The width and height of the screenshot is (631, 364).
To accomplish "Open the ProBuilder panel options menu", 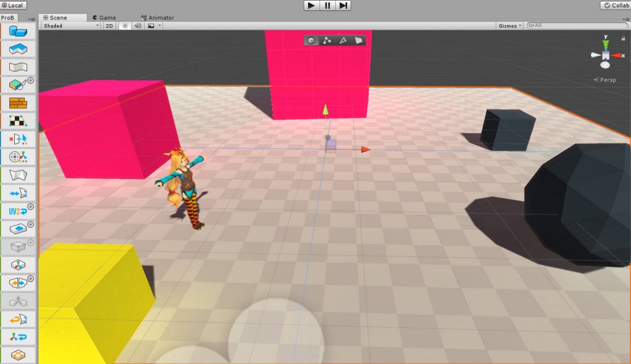I will pyautogui.click(x=31, y=19).
